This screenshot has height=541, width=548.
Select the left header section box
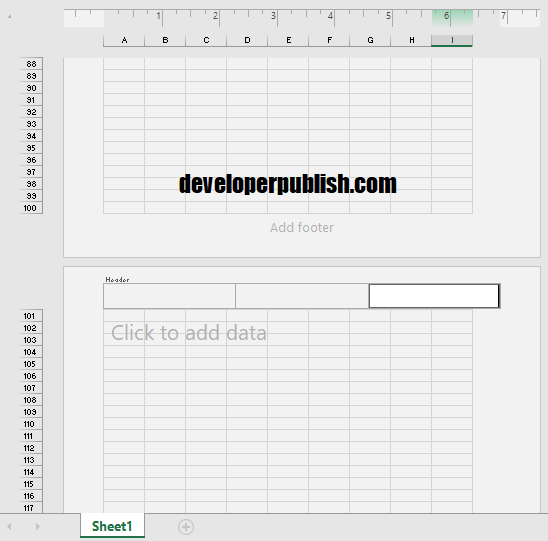click(170, 296)
